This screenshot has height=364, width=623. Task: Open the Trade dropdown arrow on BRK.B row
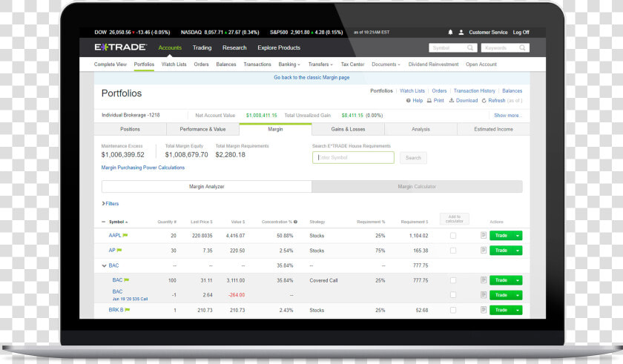click(518, 310)
